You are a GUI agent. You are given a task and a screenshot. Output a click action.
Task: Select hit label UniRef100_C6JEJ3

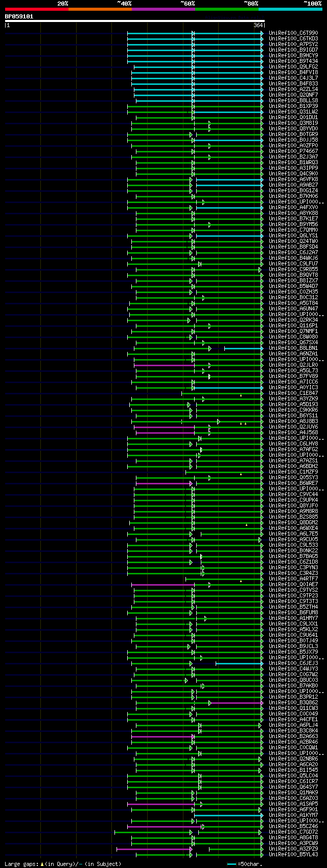coord(293,663)
